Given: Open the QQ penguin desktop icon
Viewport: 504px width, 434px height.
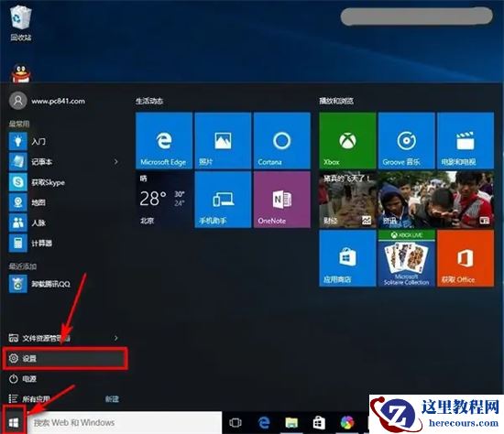Looking at the screenshot, I should point(21,73).
